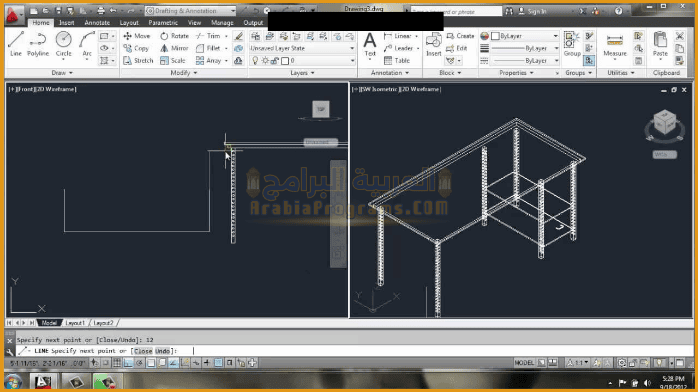
Task: Select the Arc tool
Action: coord(87,44)
